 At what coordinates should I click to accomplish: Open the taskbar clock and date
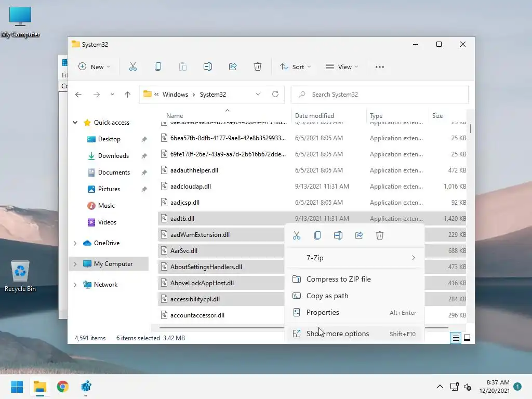(x=495, y=387)
